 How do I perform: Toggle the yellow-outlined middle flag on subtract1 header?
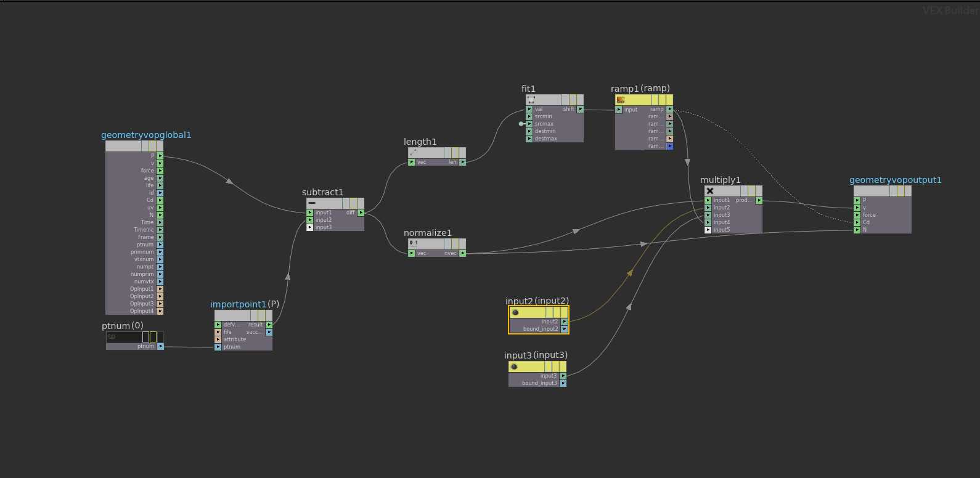click(354, 203)
